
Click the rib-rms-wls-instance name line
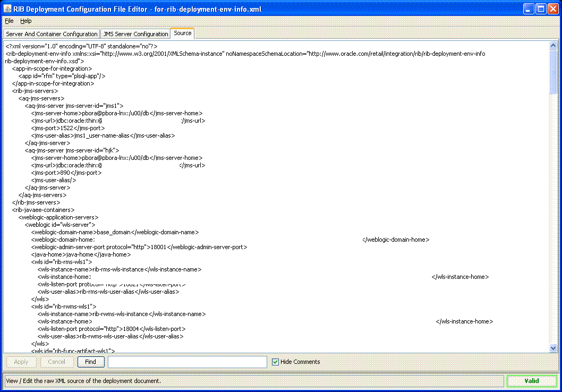(120, 269)
